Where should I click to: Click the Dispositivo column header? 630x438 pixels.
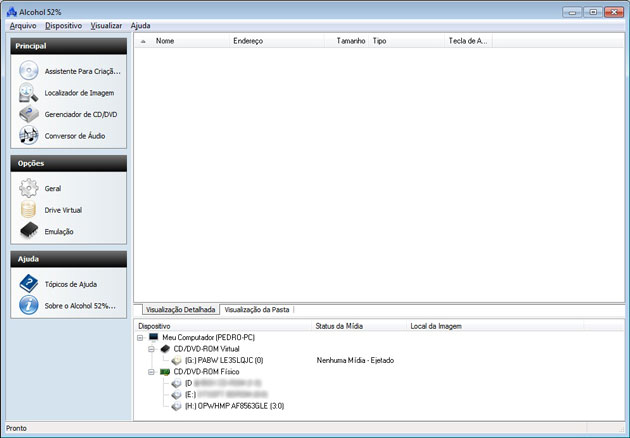[224, 326]
